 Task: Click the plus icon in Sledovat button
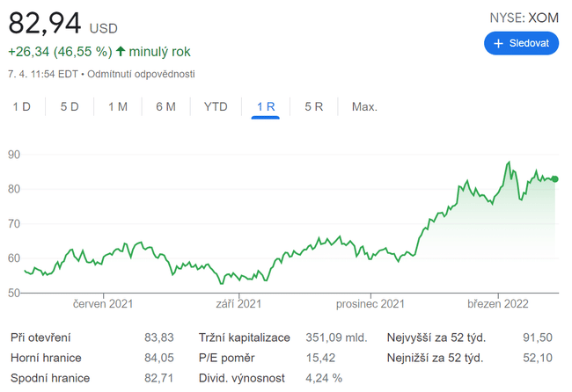coord(498,43)
